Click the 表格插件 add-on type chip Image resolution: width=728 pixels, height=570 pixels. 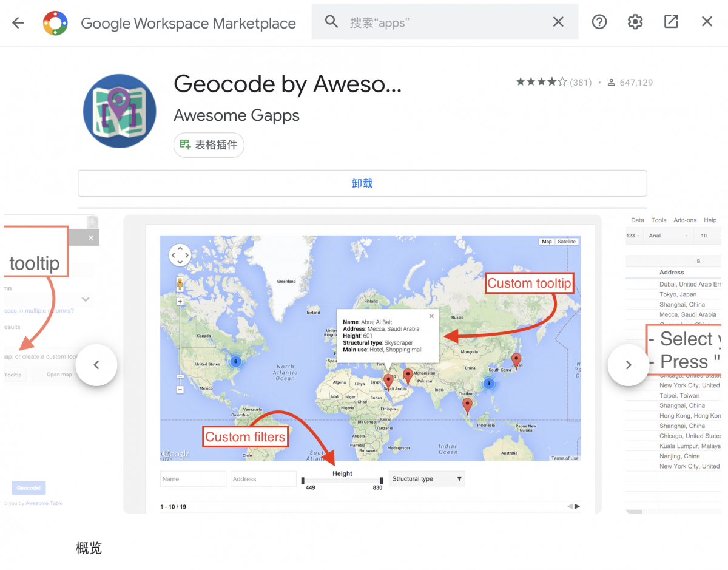[209, 146]
